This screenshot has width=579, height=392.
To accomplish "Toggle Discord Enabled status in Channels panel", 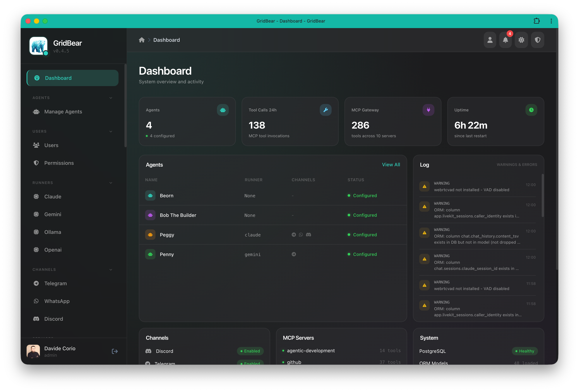I will 250,351.
